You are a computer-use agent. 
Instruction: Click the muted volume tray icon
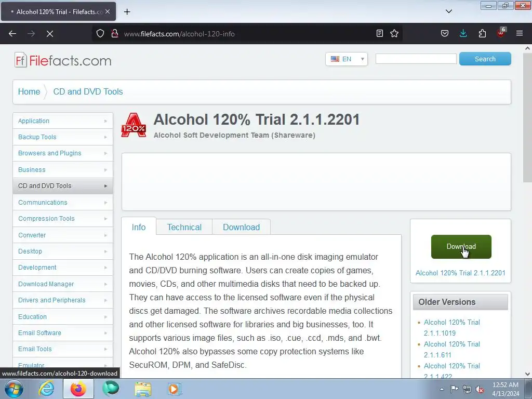click(480, 389)
